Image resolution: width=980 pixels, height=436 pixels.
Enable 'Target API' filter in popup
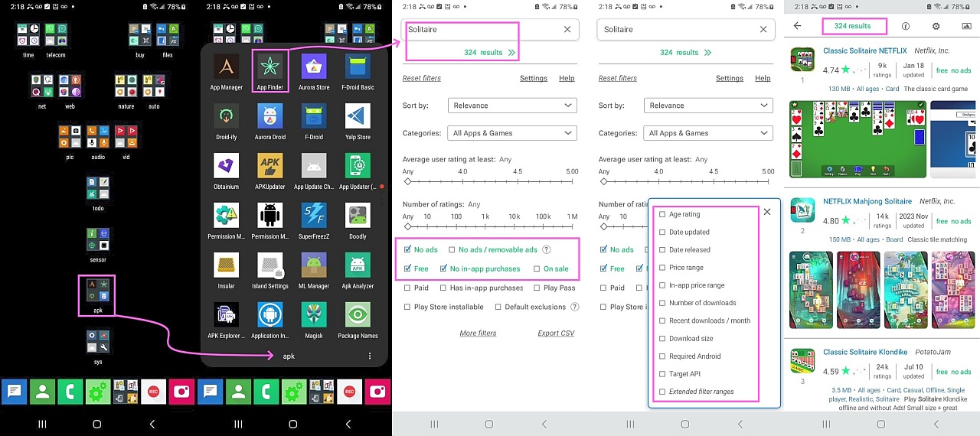click(x=662, y=374)
